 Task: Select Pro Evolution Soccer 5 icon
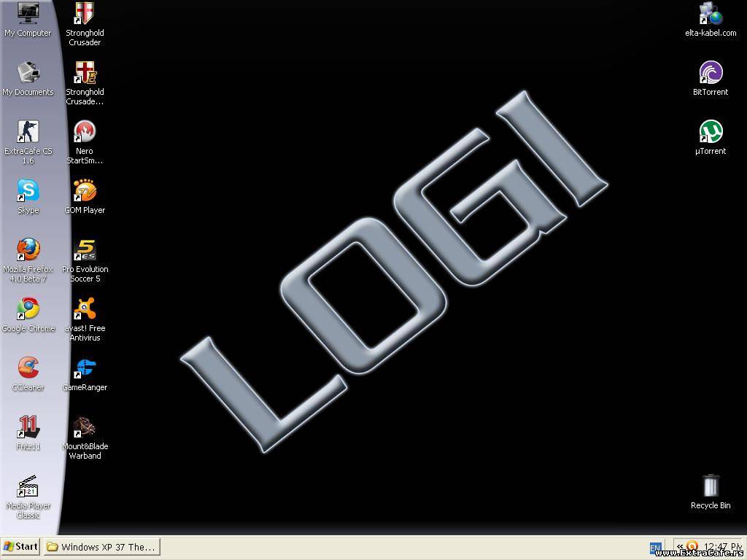coord(85,250)
